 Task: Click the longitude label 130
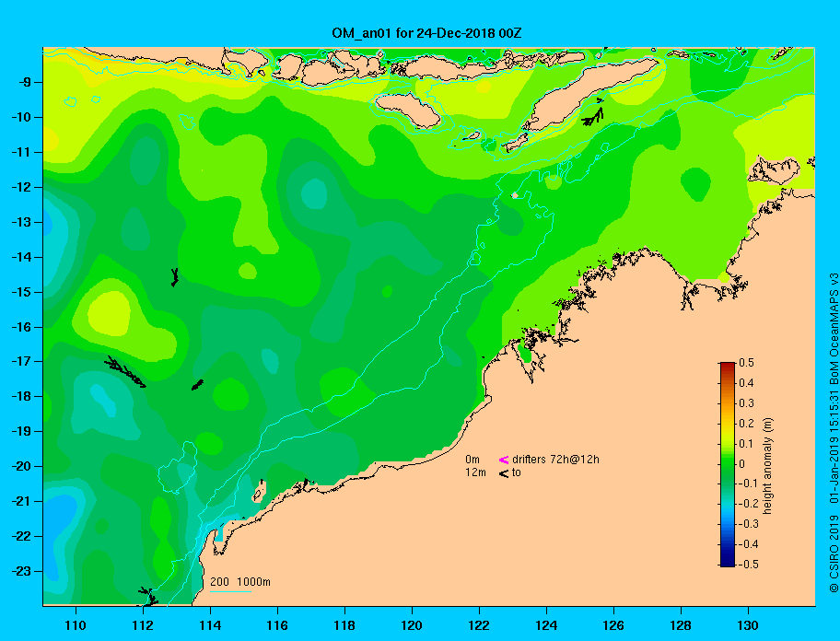[x=748, y=625]
